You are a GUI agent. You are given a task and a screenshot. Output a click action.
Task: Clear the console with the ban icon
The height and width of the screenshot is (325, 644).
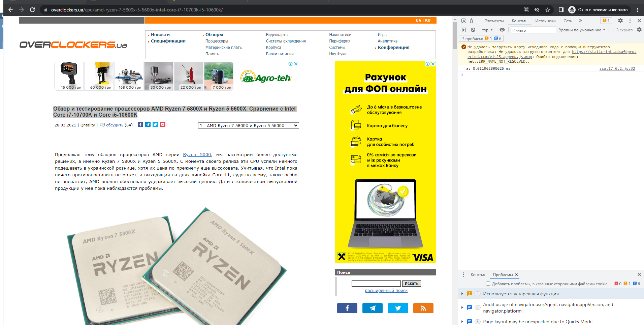click(x=473, y=30)
